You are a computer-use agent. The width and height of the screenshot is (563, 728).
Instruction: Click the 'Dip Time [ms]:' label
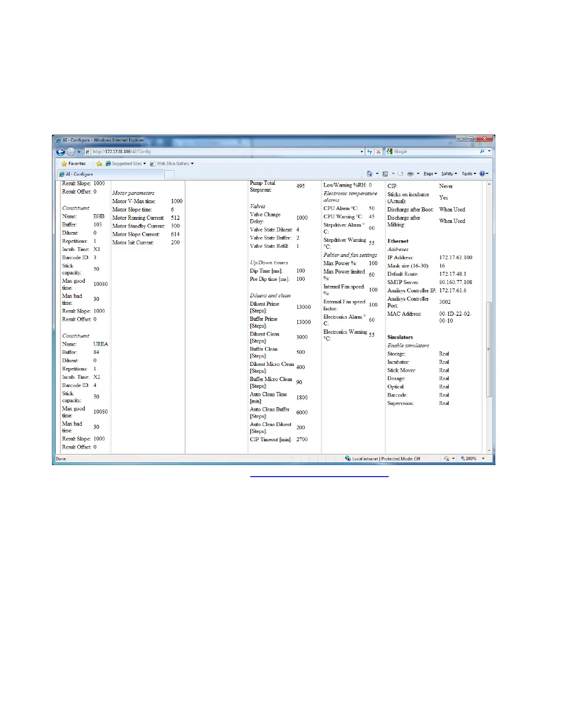(266, 271)
